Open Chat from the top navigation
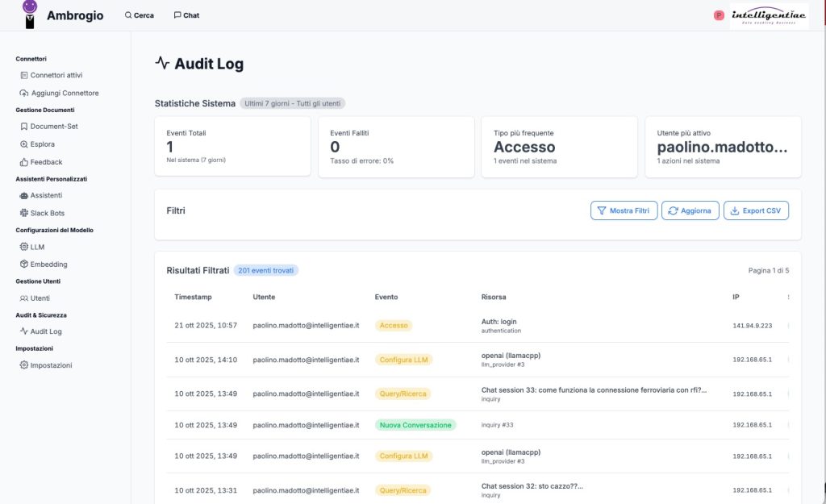826x504 pixels. pos(186,15)
